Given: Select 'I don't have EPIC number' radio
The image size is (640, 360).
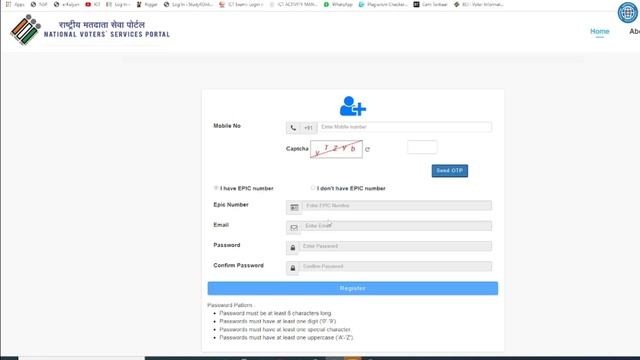Looking at the screenshot, I should [313, 188].
